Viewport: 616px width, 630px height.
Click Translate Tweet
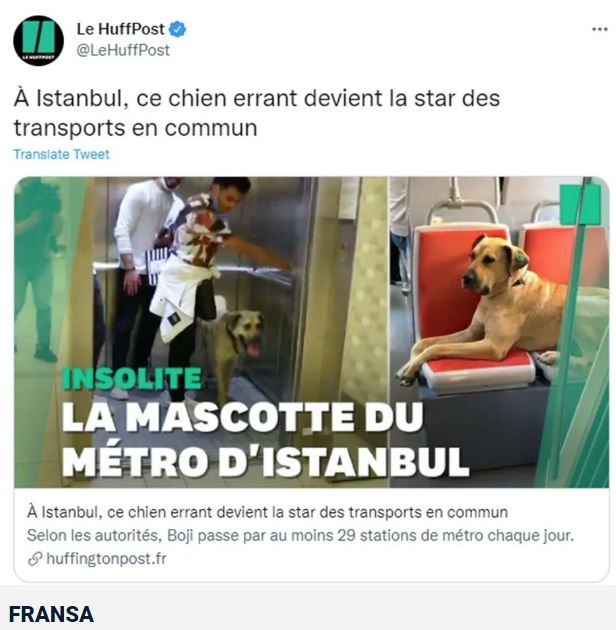(61, 154)
